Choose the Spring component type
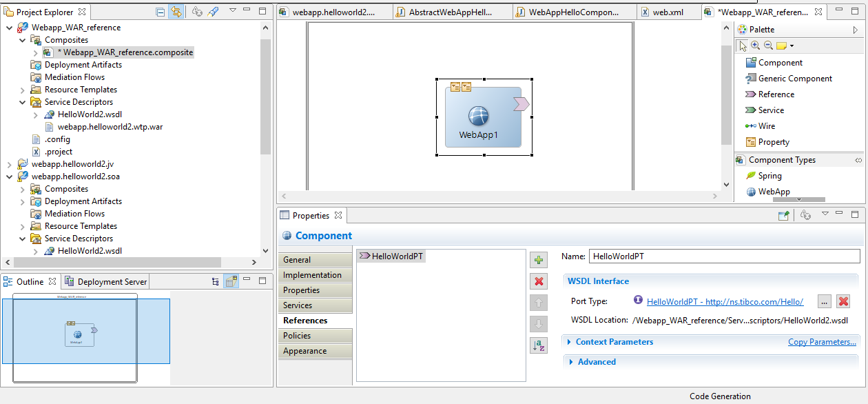The height and width of the screenshot is (404, 868). pyautogui.click(x=769, y=176)
